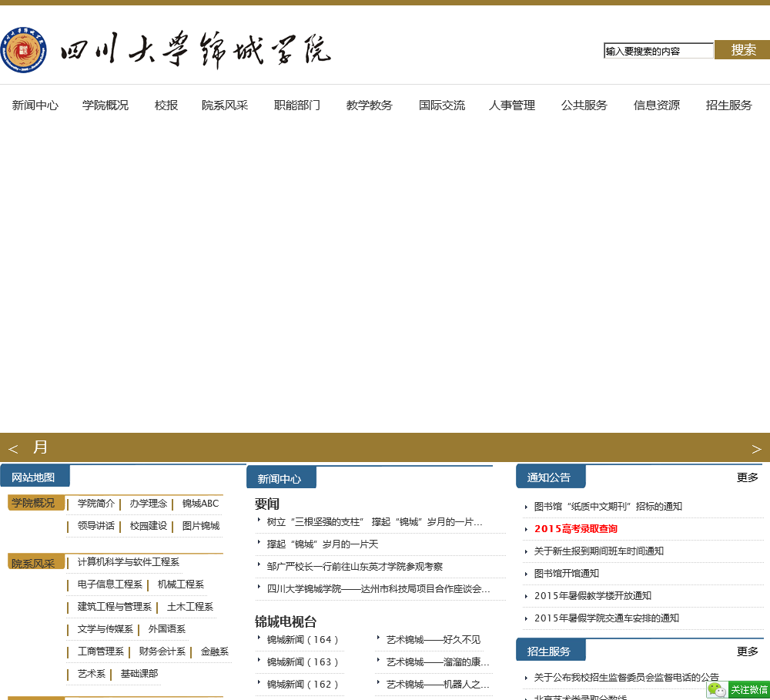Open 锦城新闻（162）video link
The height and width of the screenshot is (700, 770).
click(x=303, y=685)
